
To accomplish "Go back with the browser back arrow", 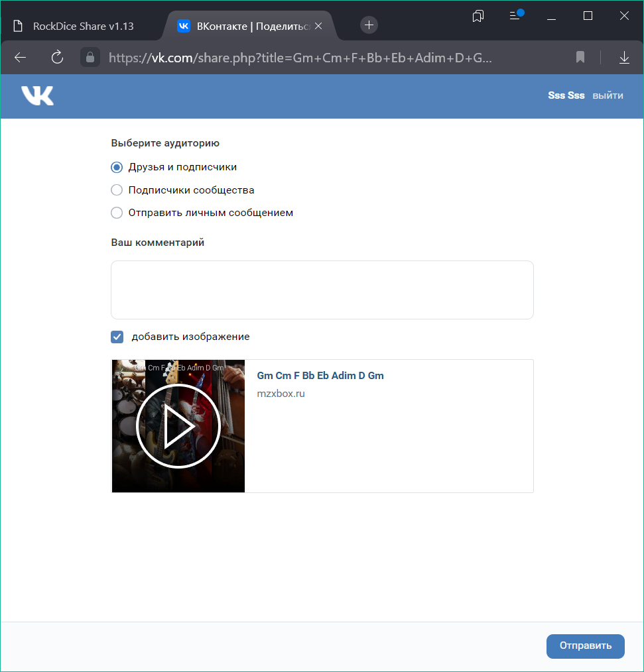I will click(x=20, y=58).
